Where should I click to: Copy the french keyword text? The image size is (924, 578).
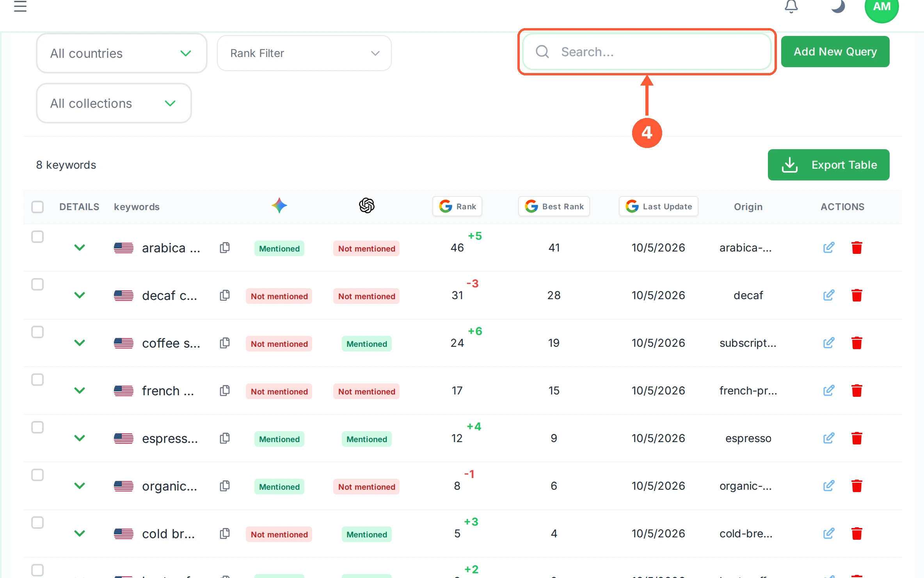point(225,391)
